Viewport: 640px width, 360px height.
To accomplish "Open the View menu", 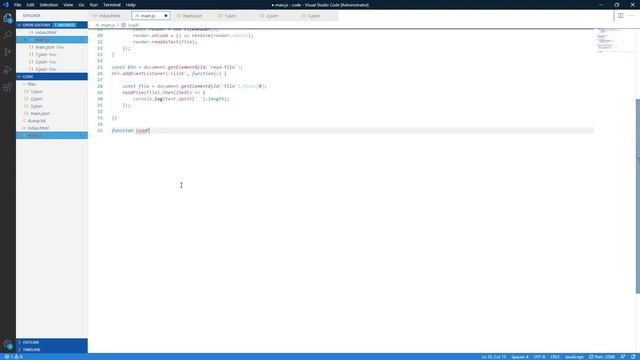I will pos(68,5).
